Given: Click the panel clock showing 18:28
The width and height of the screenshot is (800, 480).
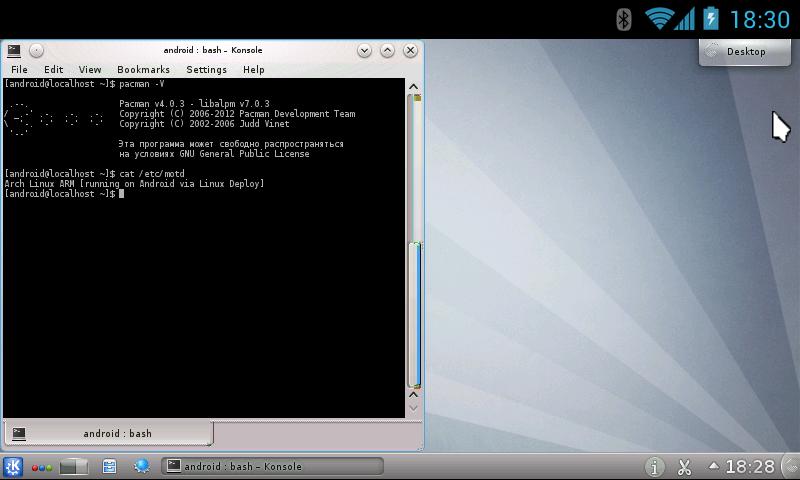Looking at the screenshot, I should click(x=750, y=467).
